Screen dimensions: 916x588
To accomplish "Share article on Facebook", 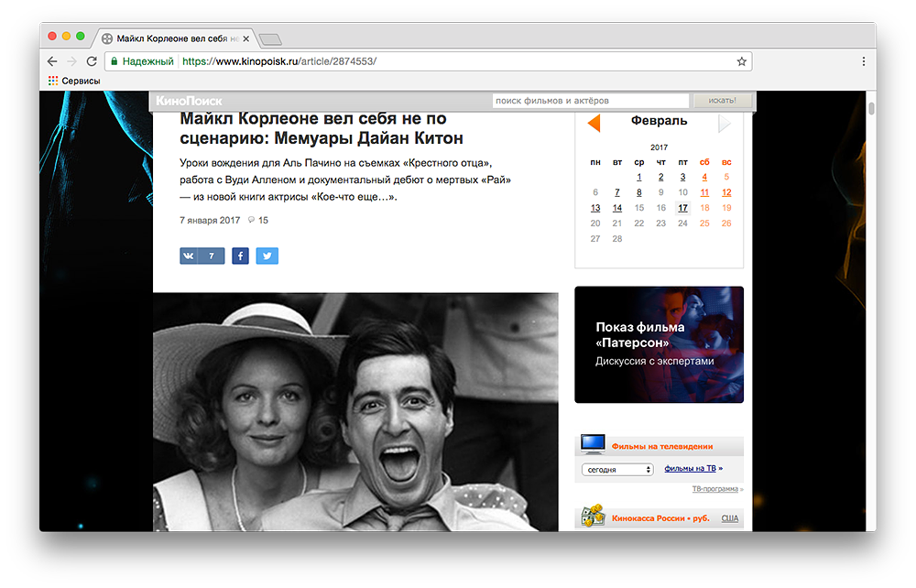I will (x=240, y=256).
